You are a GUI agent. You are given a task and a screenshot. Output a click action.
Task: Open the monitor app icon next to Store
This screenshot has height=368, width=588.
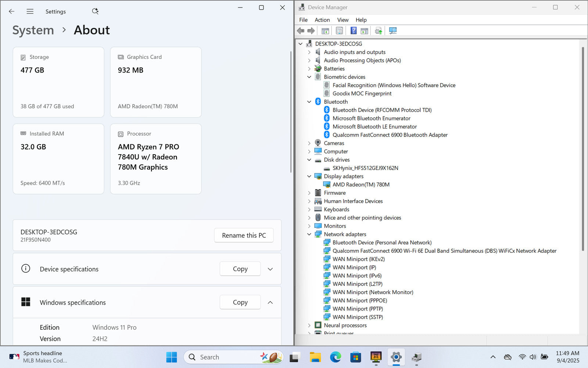376,357
